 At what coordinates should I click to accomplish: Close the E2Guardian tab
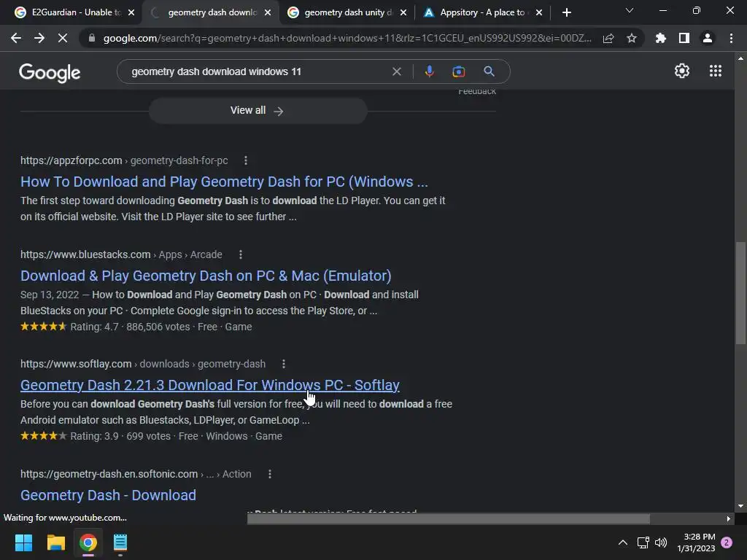131,13
